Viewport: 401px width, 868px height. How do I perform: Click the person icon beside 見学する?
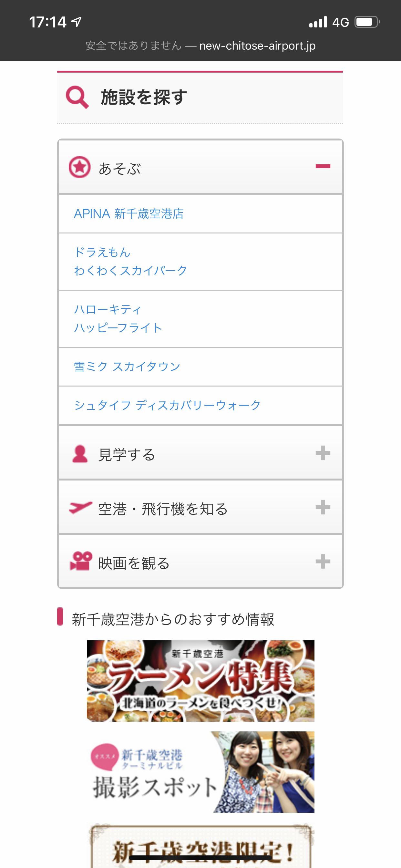click(x=80, y=454)
